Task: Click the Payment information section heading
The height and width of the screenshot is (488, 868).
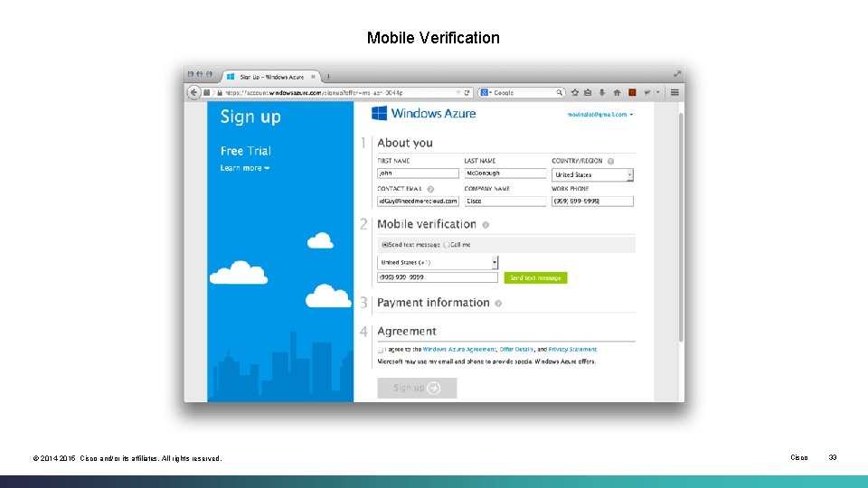Action: coord(433,303)
